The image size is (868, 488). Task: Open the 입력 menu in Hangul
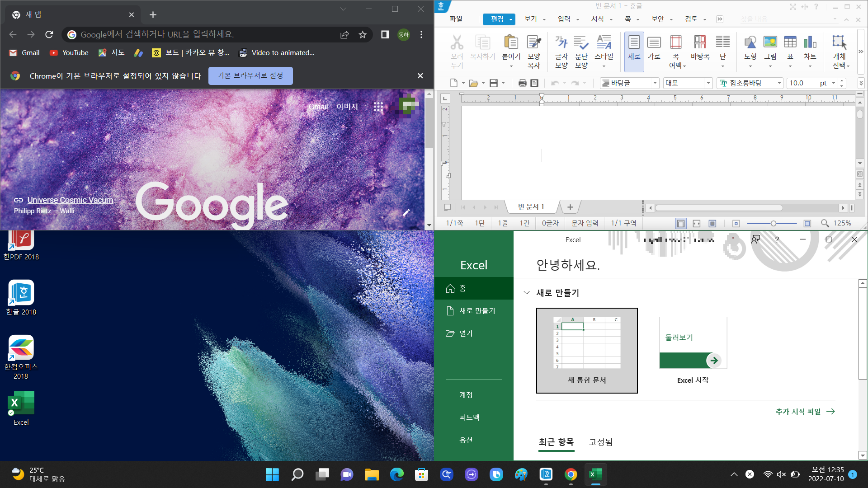(564, 19)
